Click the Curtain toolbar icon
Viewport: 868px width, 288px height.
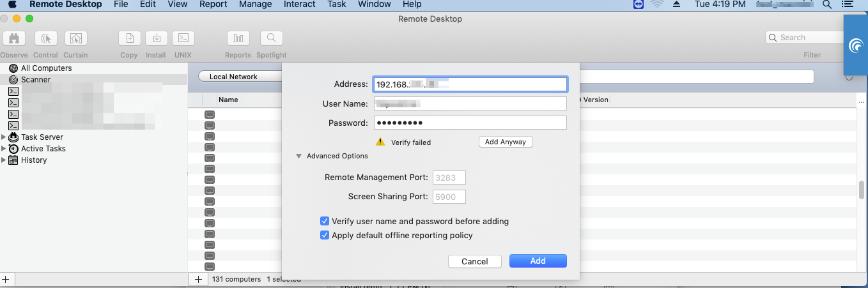(x=75, y=38)
